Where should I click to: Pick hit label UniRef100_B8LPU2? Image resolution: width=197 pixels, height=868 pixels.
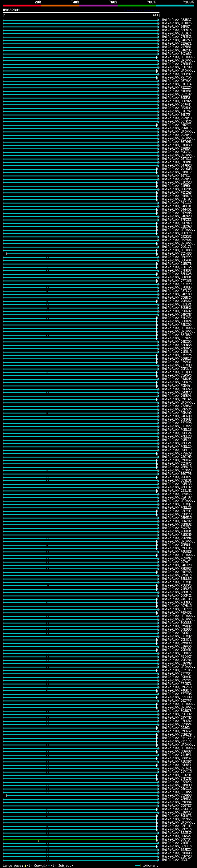coord(177,74)
